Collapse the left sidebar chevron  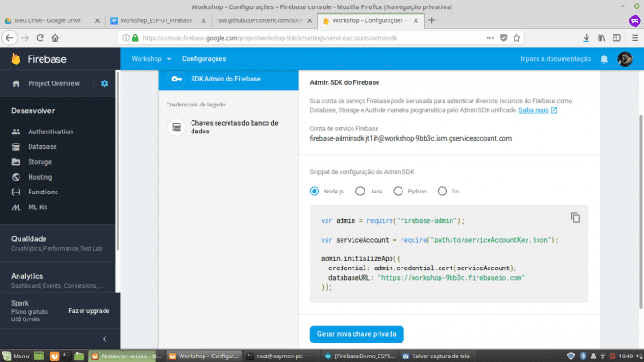click(105, 339)
